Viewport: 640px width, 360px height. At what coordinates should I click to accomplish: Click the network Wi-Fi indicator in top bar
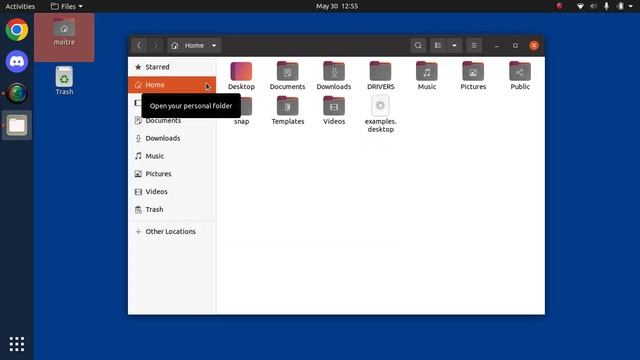tap(580, 6)
